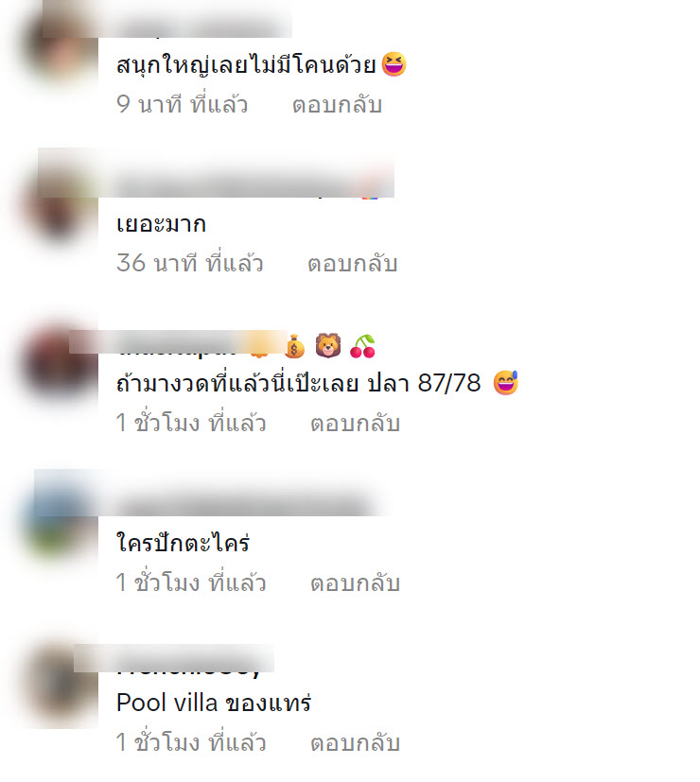The height and width of the screenshot is (782, 700).
Task: Open avatar beside the ใครปักตะไคร่ comment
Action: [x=60, y=521]
